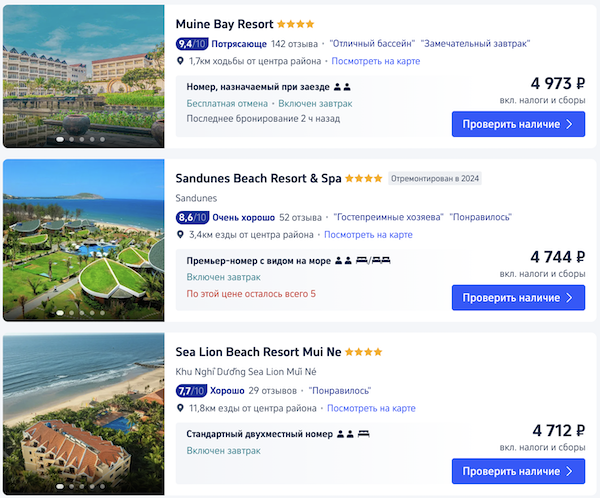Click the location pin icon for Muine Bay
600x498 pixels.
pos(180,61)
